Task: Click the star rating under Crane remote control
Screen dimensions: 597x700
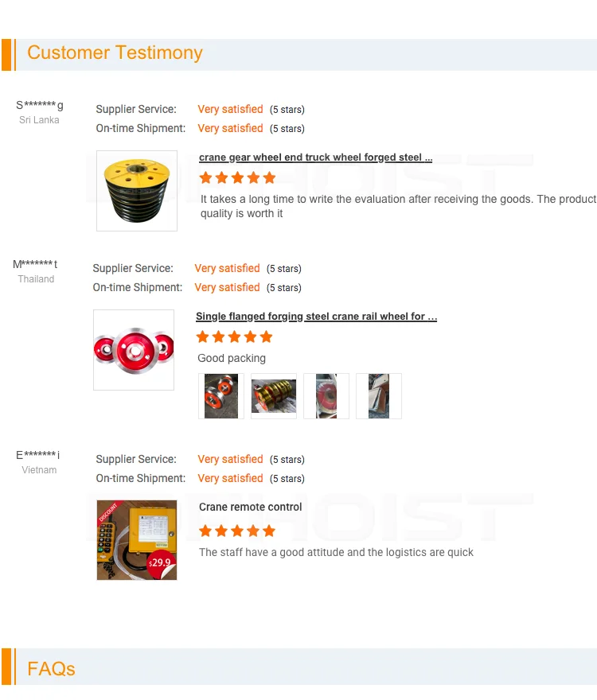Action: (x=237, y=531)
